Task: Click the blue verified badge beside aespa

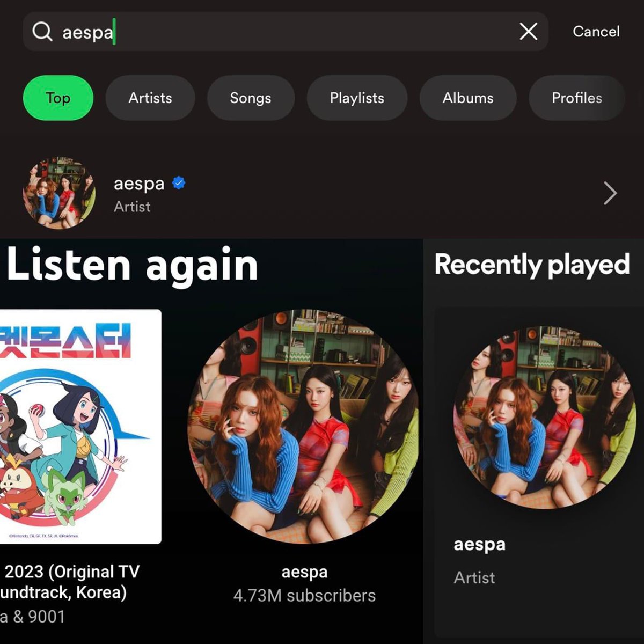Action: click(179, 184)
